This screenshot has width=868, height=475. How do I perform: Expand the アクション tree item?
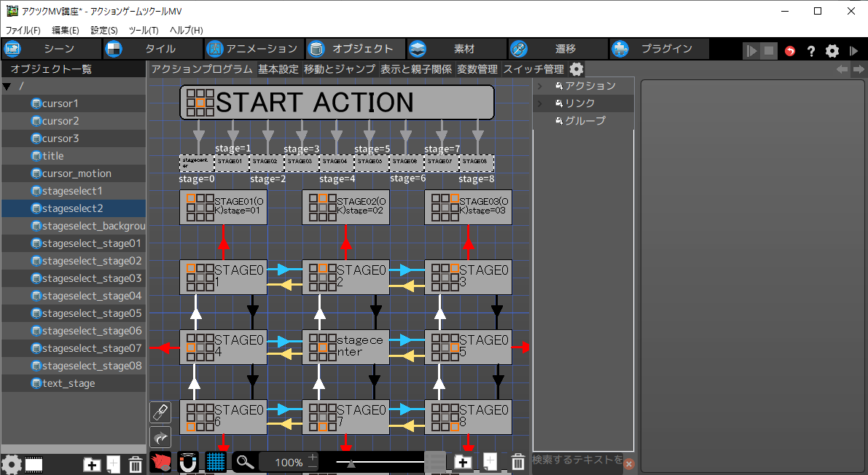pos(540,86)
